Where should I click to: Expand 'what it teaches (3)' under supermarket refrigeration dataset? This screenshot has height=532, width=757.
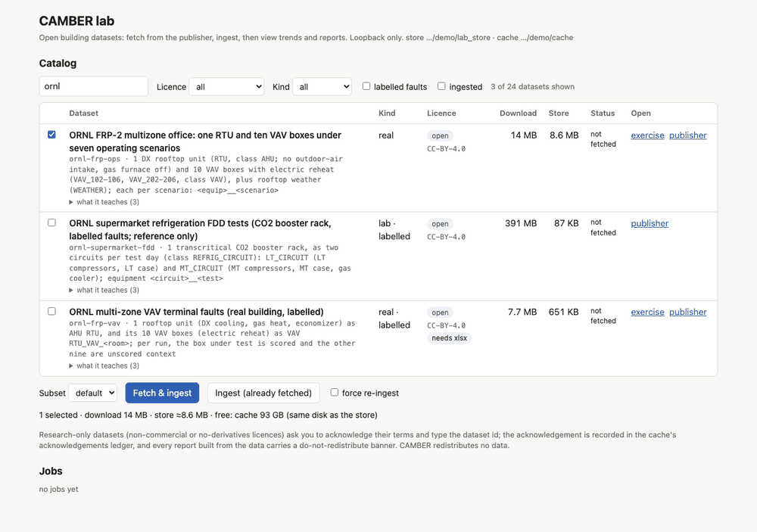104,290
